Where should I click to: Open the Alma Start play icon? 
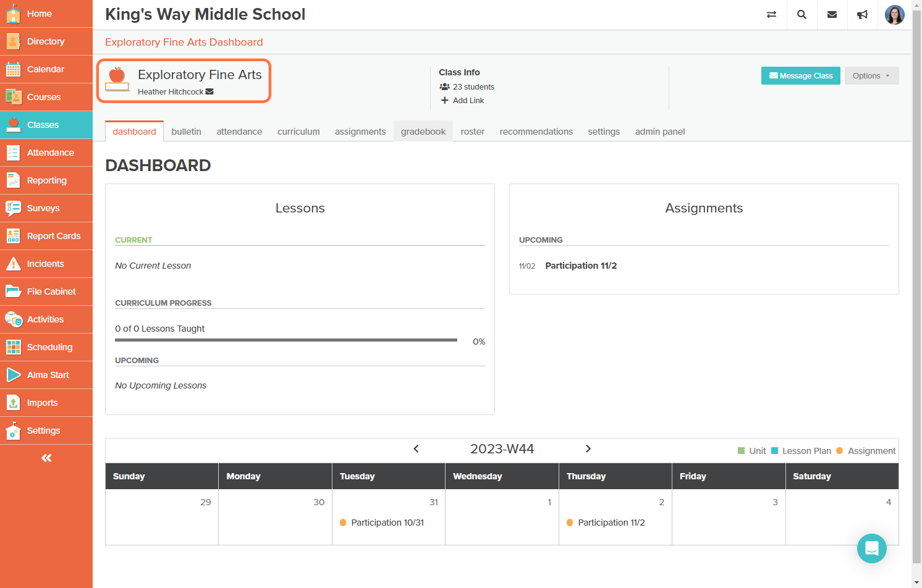(14, 375)
